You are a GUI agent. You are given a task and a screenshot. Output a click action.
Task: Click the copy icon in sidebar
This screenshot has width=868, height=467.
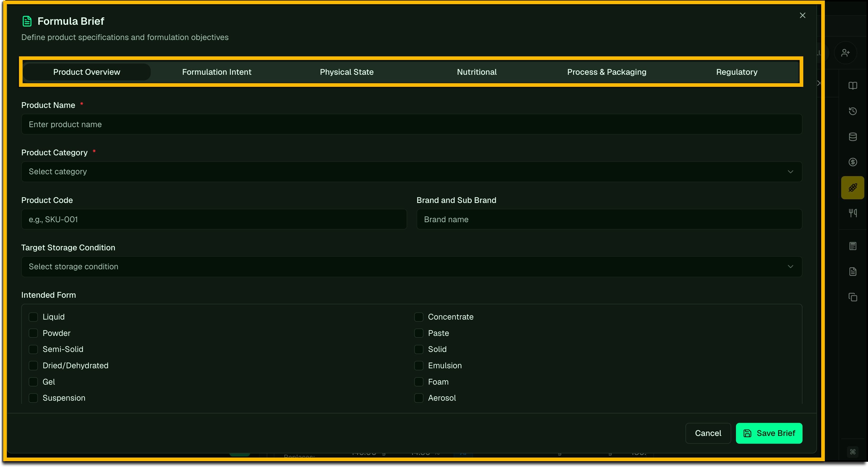(852, 297)
